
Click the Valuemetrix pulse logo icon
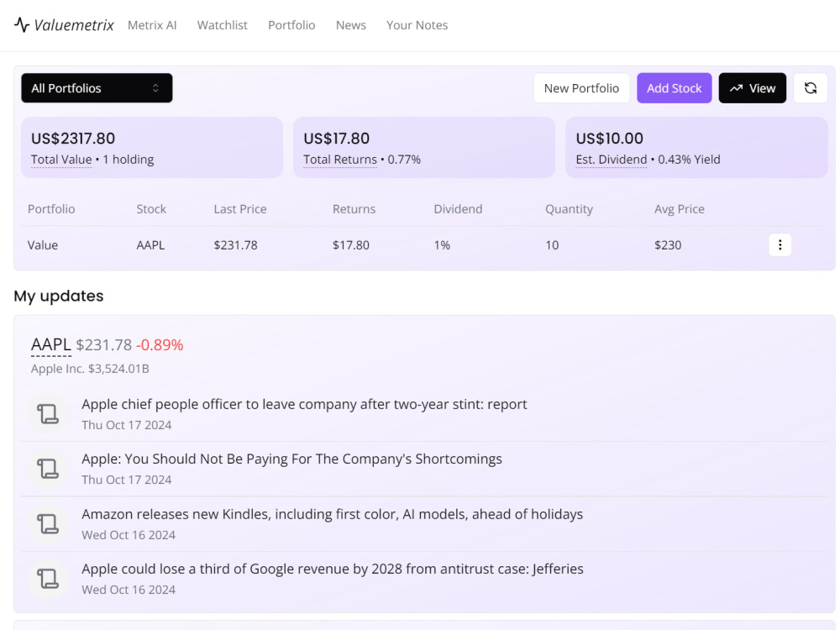click(x=22, y=25)
